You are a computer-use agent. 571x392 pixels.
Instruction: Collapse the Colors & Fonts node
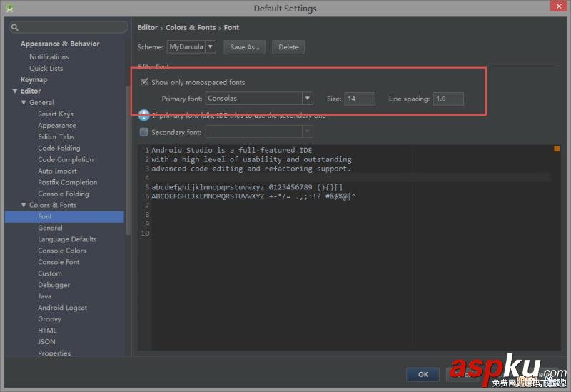tap(24, 205)
